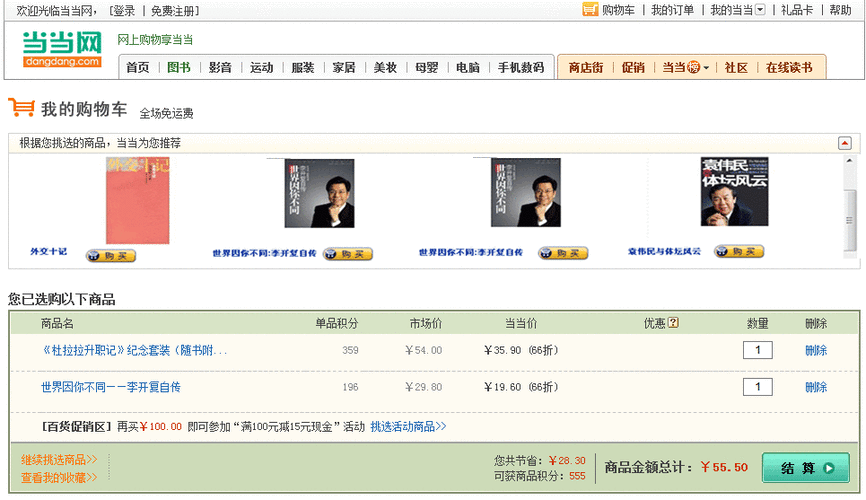Select the 手机数码 tab
Image resolution: width=866 pixels, height=500 pixels.
[x=521, y=67]
